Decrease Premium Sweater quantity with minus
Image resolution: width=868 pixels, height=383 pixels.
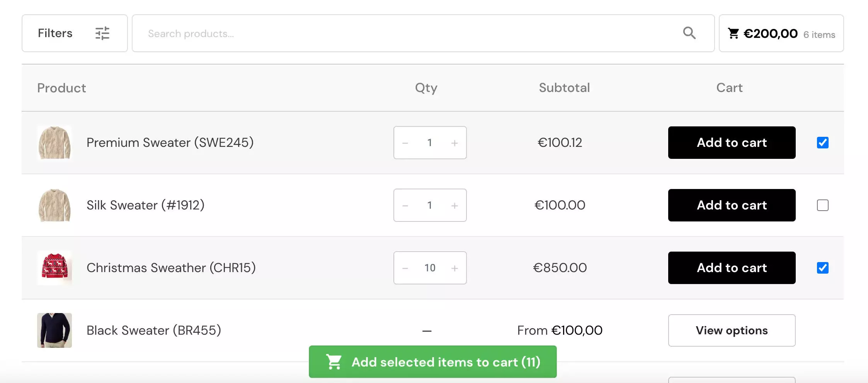[405, 143]
